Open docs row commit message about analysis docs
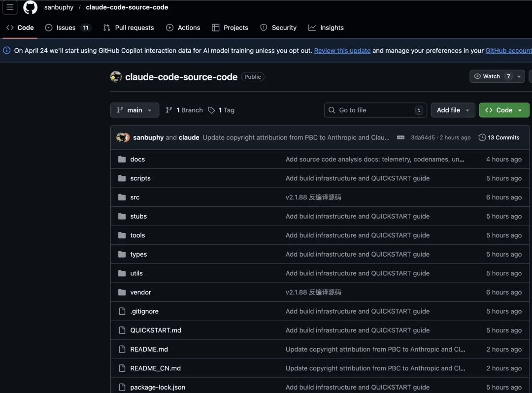Screen dimensions: 532x393 pos(375,159)
